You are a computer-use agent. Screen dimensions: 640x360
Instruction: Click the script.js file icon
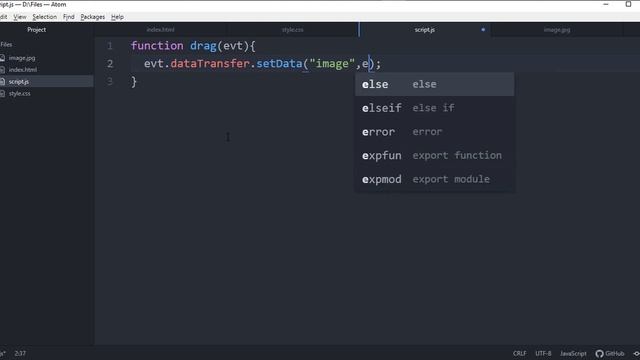(2, 82)
